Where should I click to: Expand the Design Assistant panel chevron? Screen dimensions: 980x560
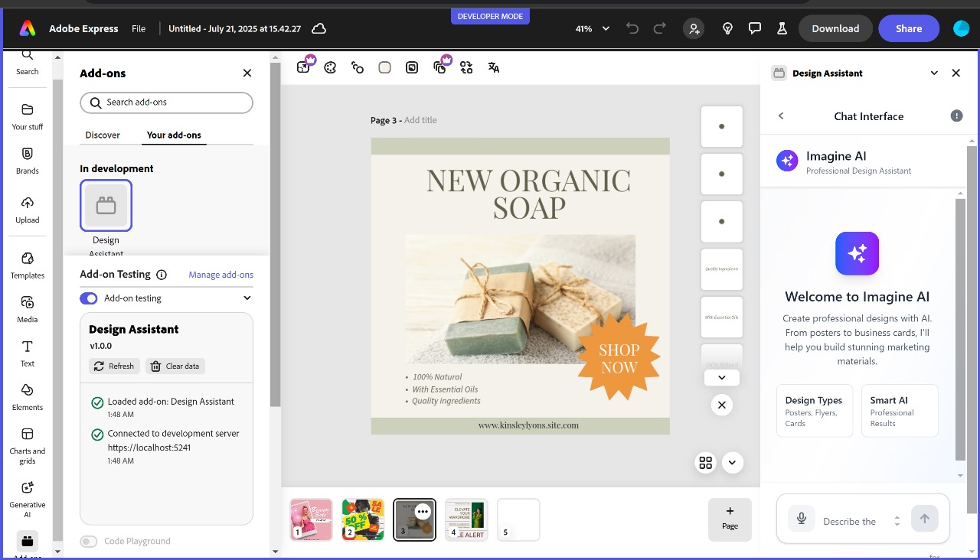934,73
